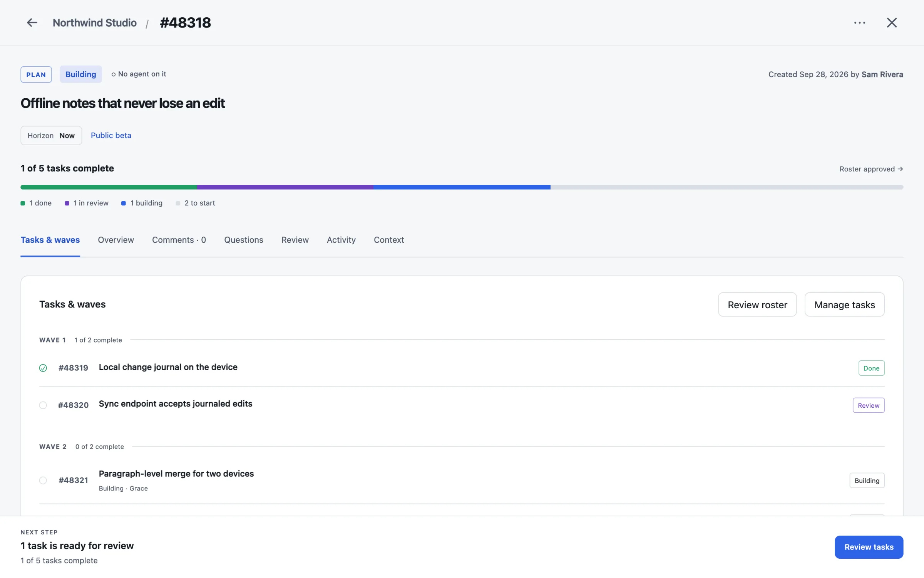Click the Sam Rivera author name
The height and width of the screenshot is (578, 924).
point(882,74)
